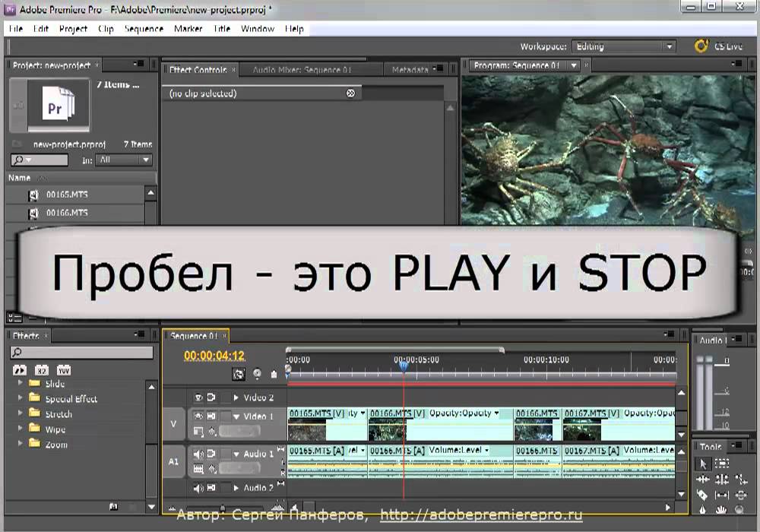Toggle Sync Lock on Audio 2 track
The image size is (760, 532).
(211, 488)
